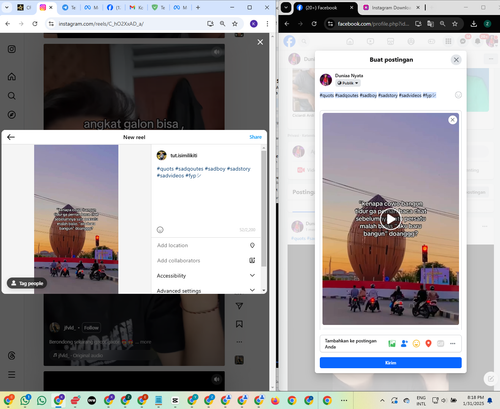Close the Buat postingan dialog
The height and width of the screenshot is (409, 500).
[456, 60]
